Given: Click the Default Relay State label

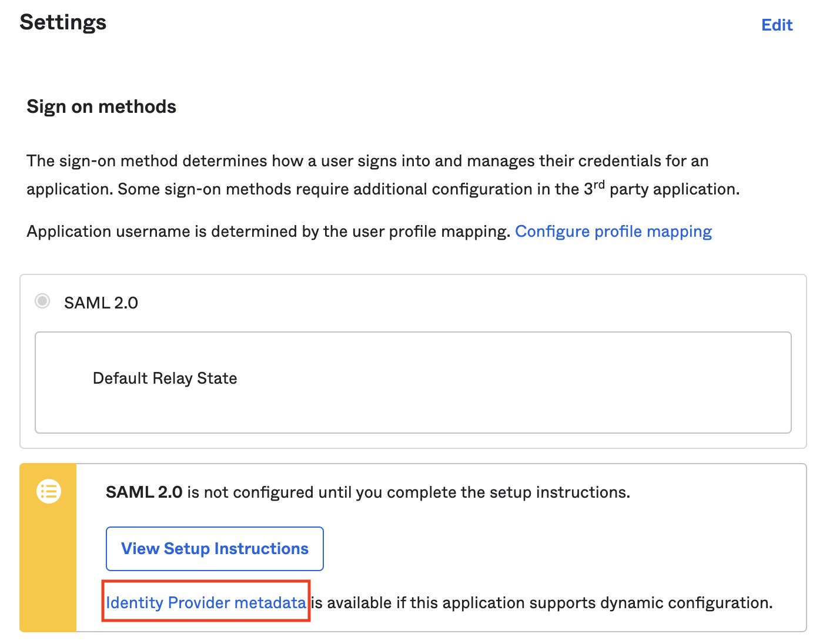Looking at the screenshot, I should click(x=165, y=378).
